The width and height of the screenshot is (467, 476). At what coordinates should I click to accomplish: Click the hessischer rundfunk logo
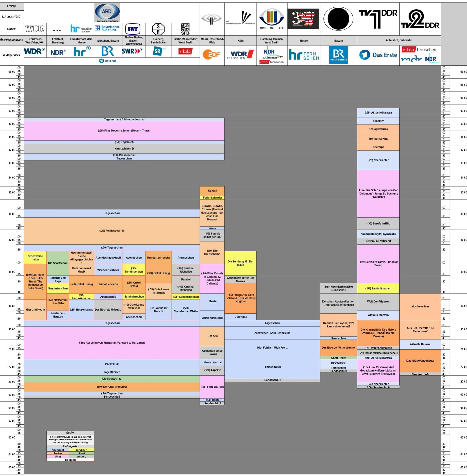coord(81,29)
